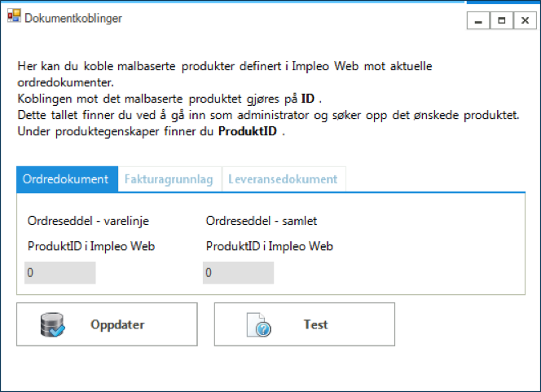
Task: Select the Ordredokument tab
Action: click(65, 179)
